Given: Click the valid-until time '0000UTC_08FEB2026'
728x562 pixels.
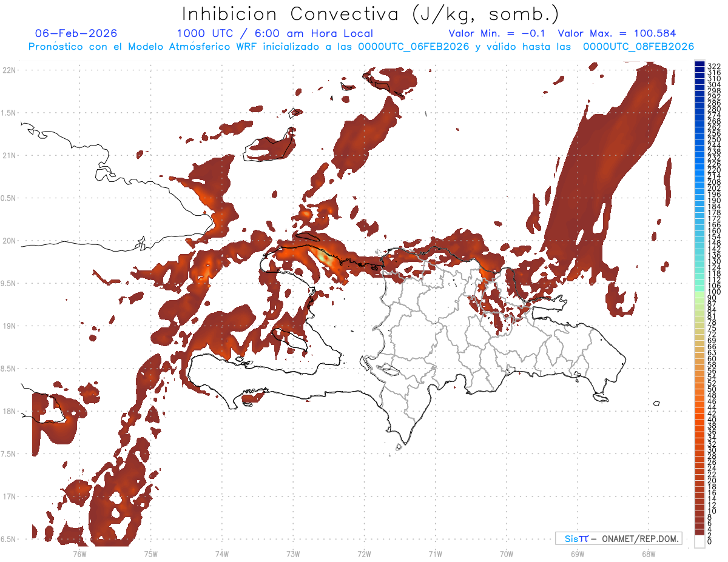Looking at the screenshot, I should point(638,47).
